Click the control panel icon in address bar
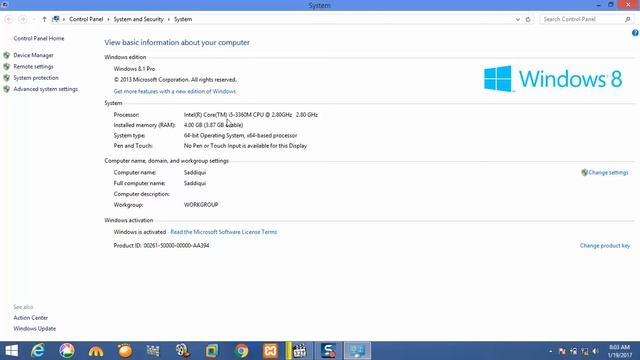Viewport: 640px width, 360px height. [x=56, y=19]
